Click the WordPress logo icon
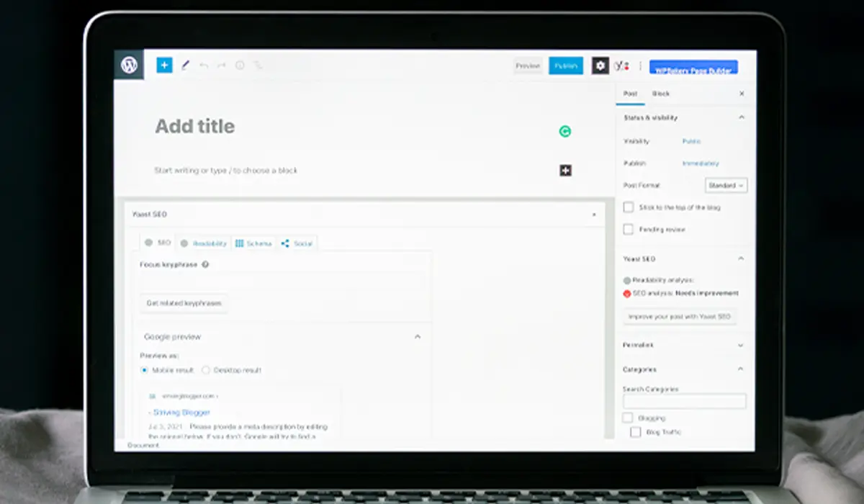The height and width of the screenshot is (504, 864). 129,65
